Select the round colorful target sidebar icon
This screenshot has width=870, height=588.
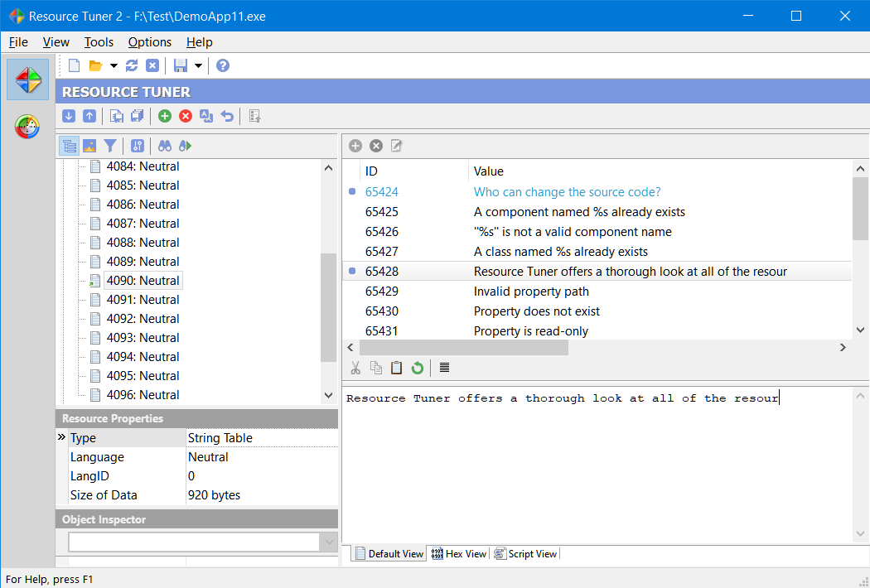click(x=27, y=127)
